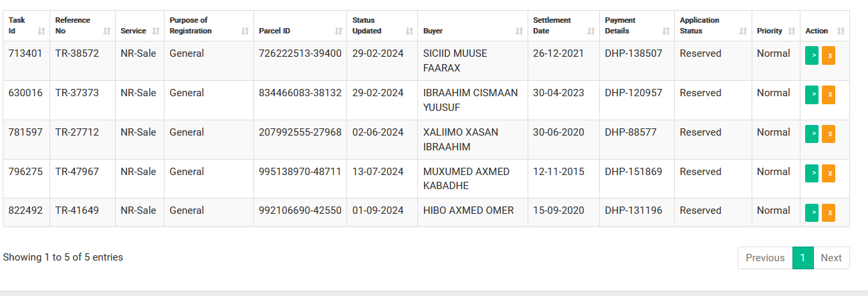Proceed with task 796275 green arrow
Viewport: 868px width, 296px height.
click(812, 174)
